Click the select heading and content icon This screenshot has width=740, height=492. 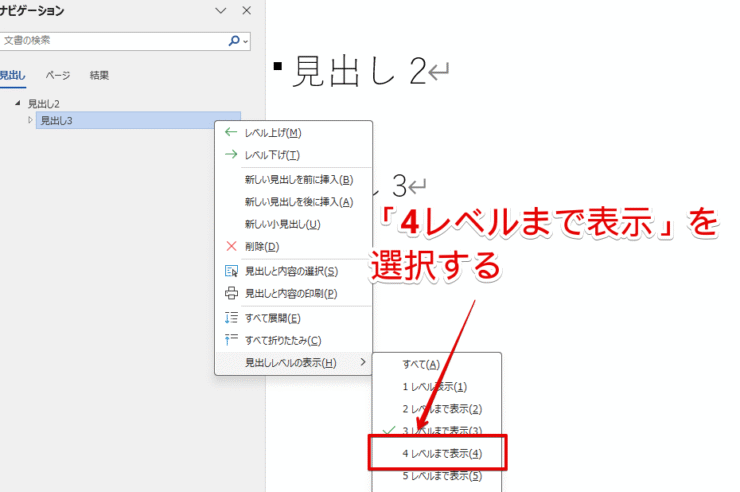(231, 271)
